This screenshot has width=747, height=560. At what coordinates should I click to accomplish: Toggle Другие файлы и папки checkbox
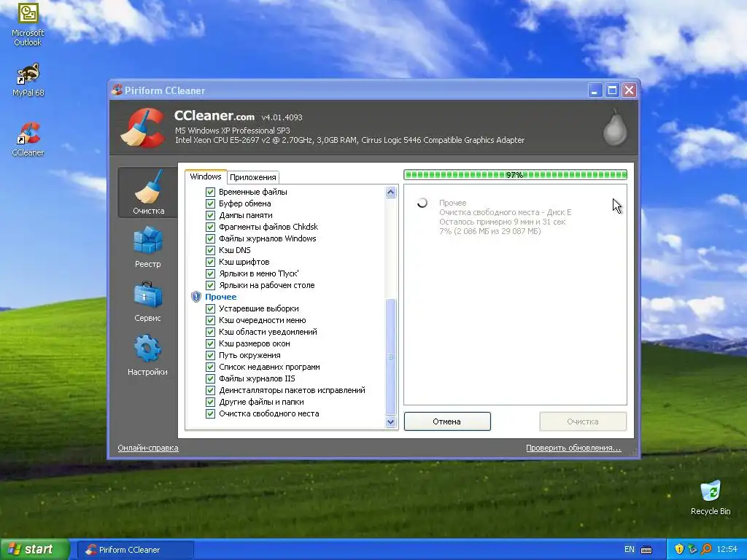tap(210, 402)
